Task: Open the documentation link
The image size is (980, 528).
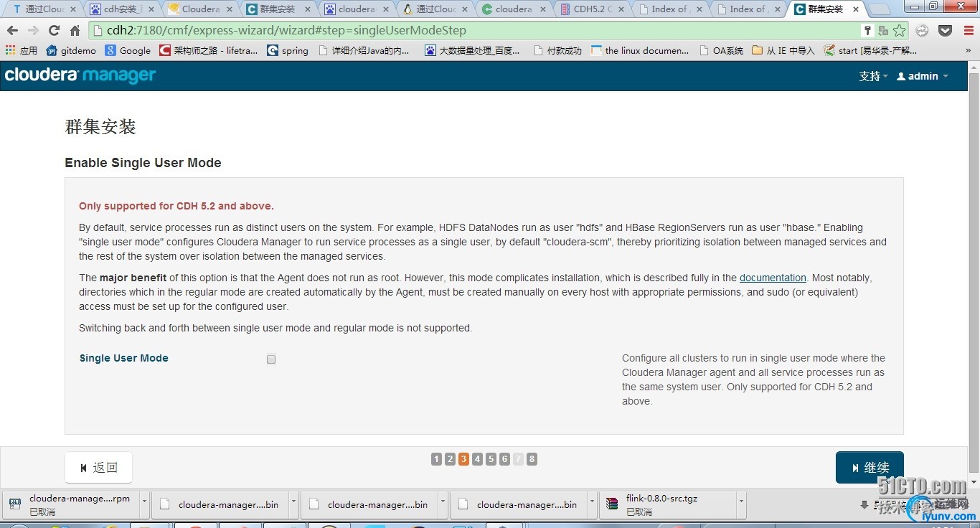Action: (x=773, y=278)
